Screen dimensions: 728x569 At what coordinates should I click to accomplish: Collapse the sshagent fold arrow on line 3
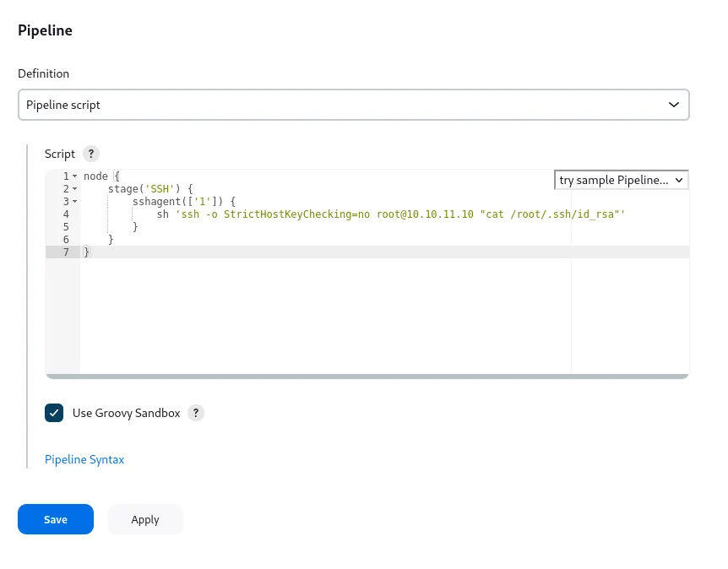[75, 202]
